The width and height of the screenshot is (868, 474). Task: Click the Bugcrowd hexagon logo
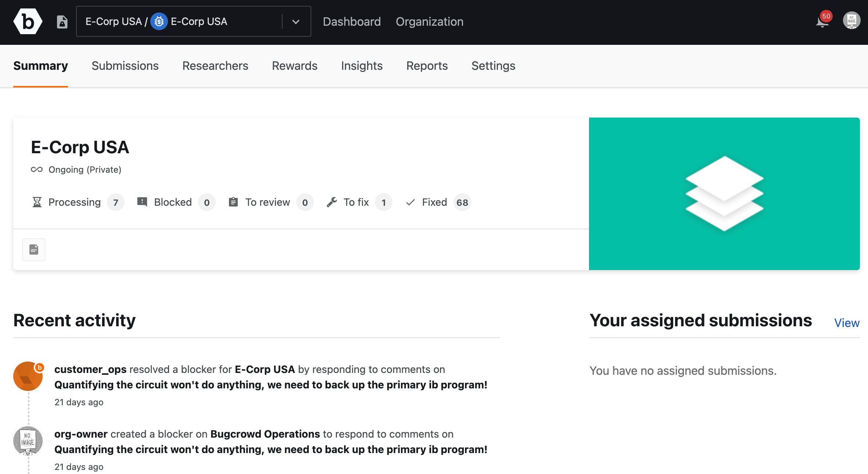[x=28, y=22]
